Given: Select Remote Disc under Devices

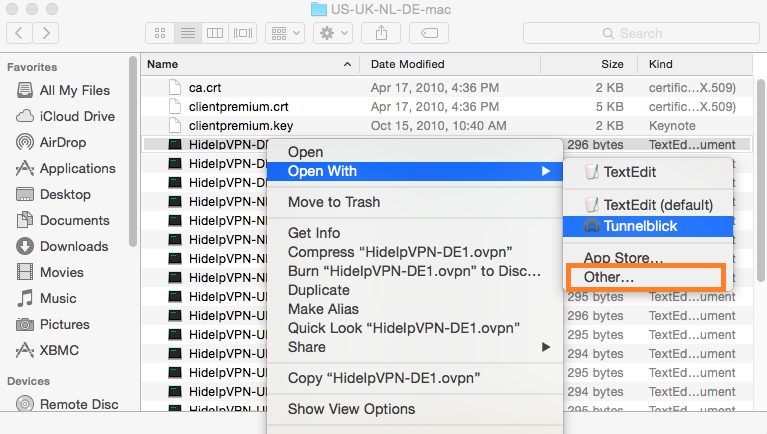Looking at the screenshot, I should pyautogui.click(x=67, y=404).
